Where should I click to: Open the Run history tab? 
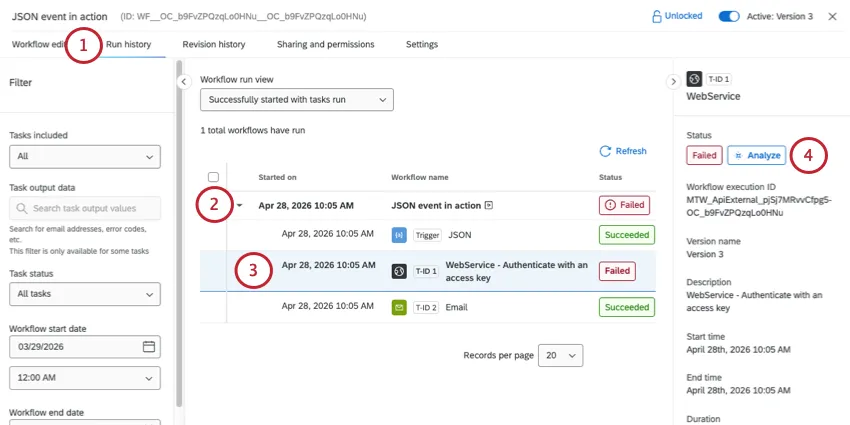(x=128, y=44)
